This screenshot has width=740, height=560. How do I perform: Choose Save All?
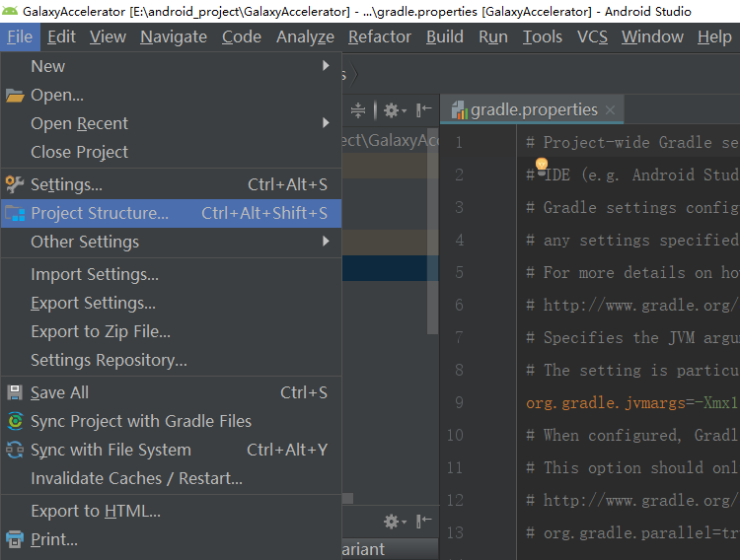171,392
